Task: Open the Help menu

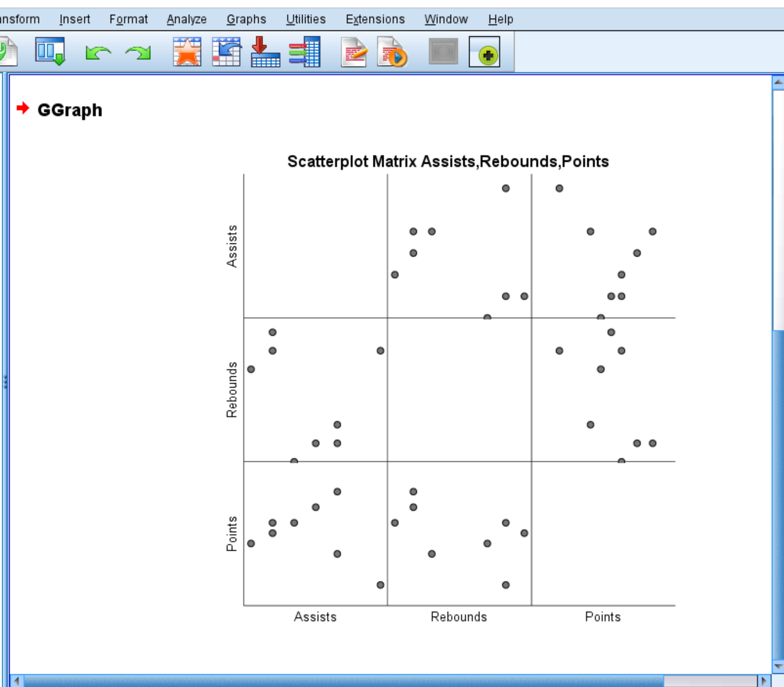Action: pyautogui.click(x=501, y=19)
